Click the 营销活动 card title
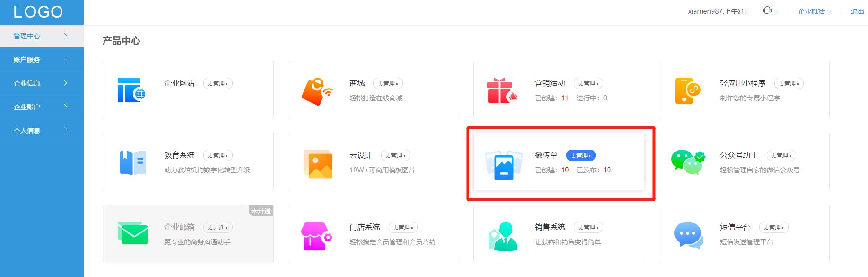Viewport: 868px width, 277px height. tap(550, 83)
